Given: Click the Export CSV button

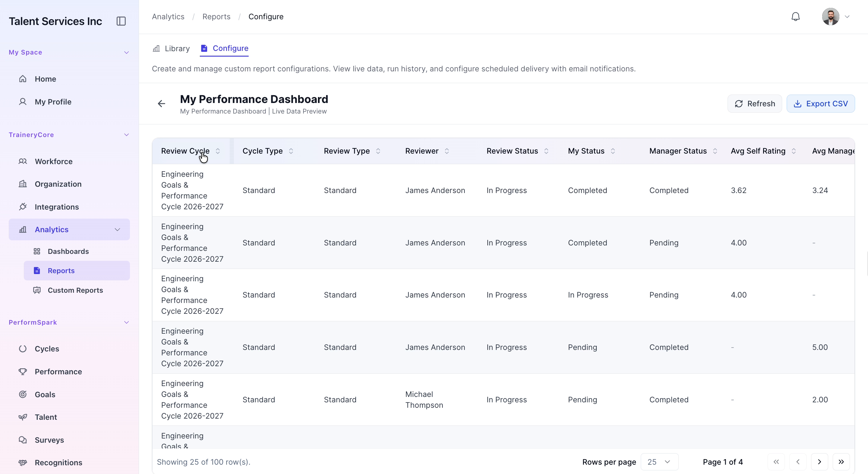Looking at the screenshot, I should [x=820, y=104].
